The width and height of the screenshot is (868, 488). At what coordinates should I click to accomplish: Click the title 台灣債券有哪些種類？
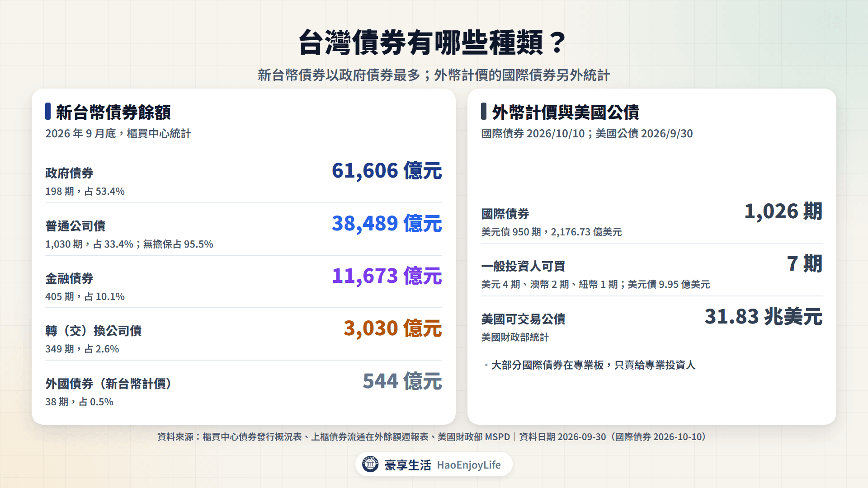[433, 43]
